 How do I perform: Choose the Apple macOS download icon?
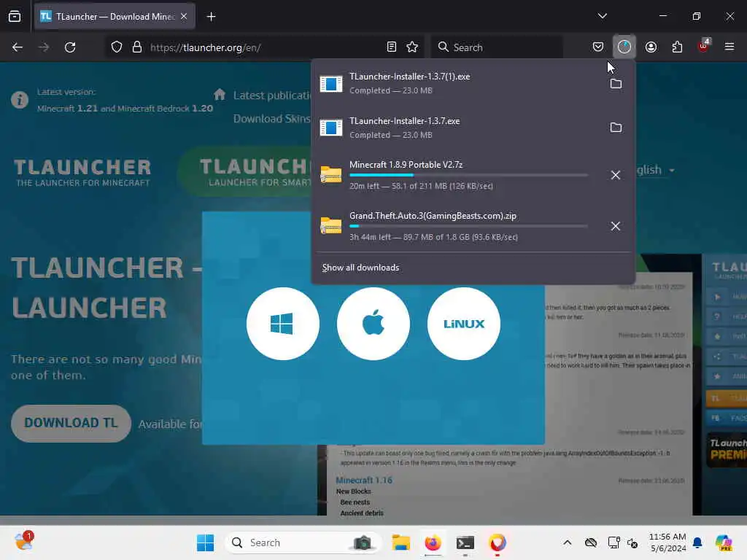[x=373, y=324]
